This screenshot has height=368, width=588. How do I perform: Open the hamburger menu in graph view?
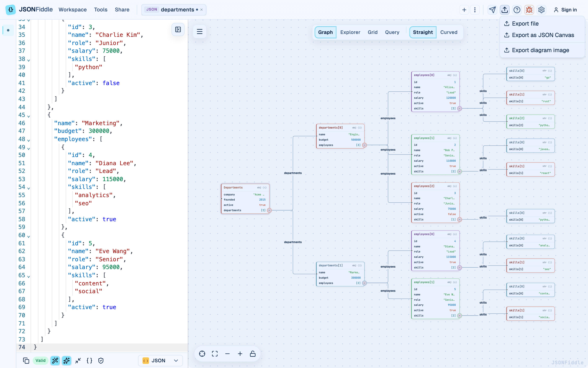199,31
